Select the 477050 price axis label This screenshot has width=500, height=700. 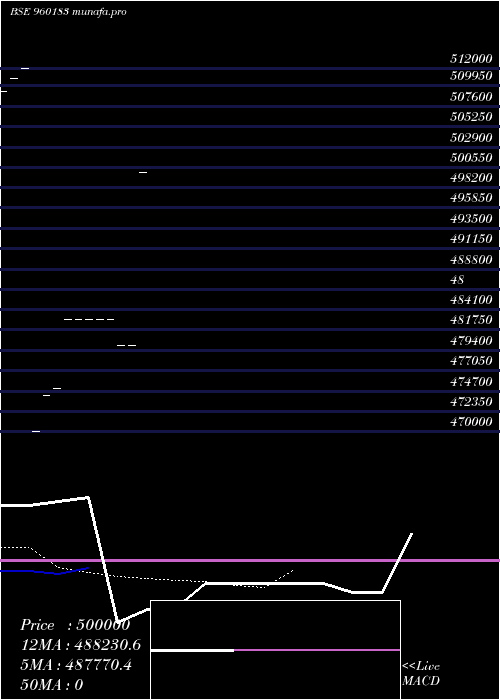[471, 361]
